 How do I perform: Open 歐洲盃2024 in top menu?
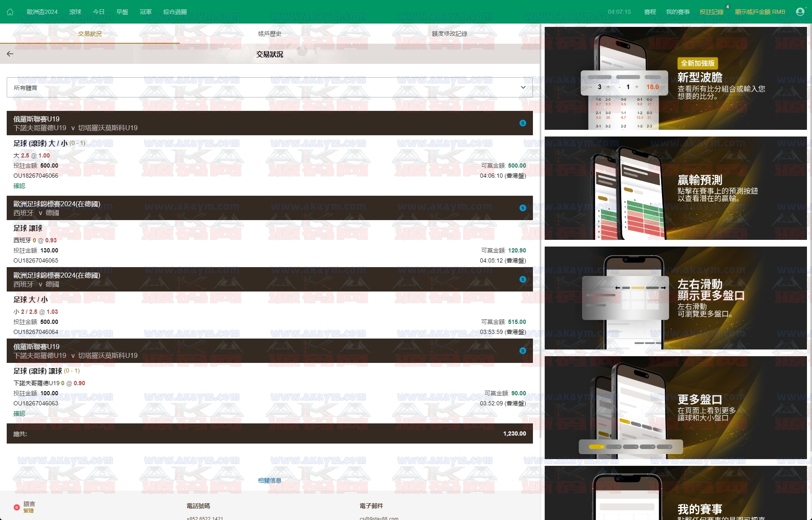click(x=42, y=12)
